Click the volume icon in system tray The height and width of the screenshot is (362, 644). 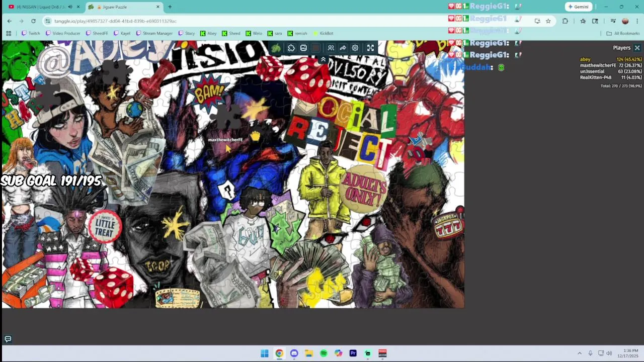[x=609, y=353]
